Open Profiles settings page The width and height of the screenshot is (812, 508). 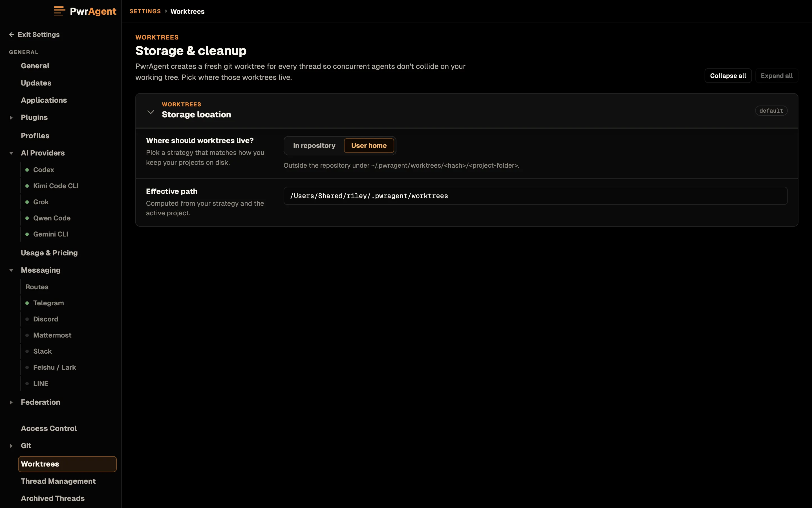tap(35, 136)
